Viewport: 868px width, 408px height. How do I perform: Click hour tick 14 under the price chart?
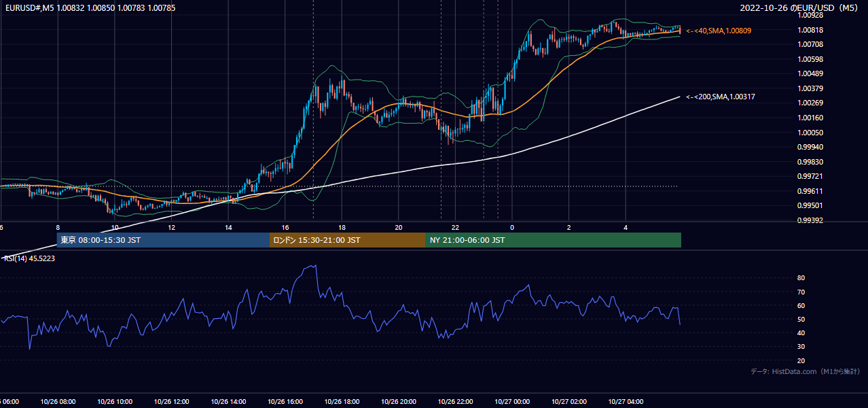click(x=228, y=228)
